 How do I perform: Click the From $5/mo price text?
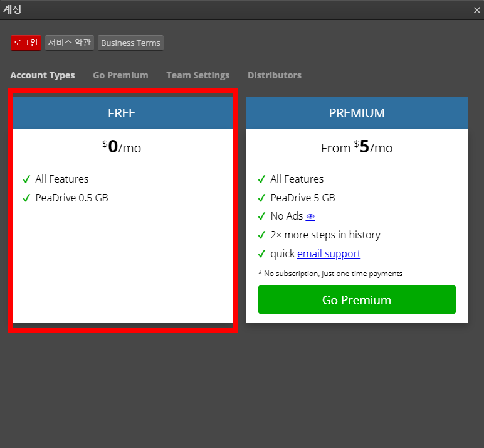[x=357, y=147]
